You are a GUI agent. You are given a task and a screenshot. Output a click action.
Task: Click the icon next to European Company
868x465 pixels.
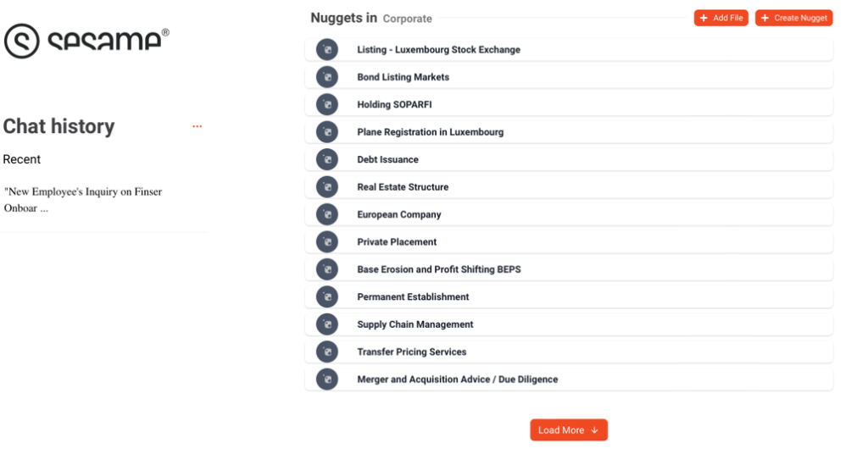coord(327,214)
